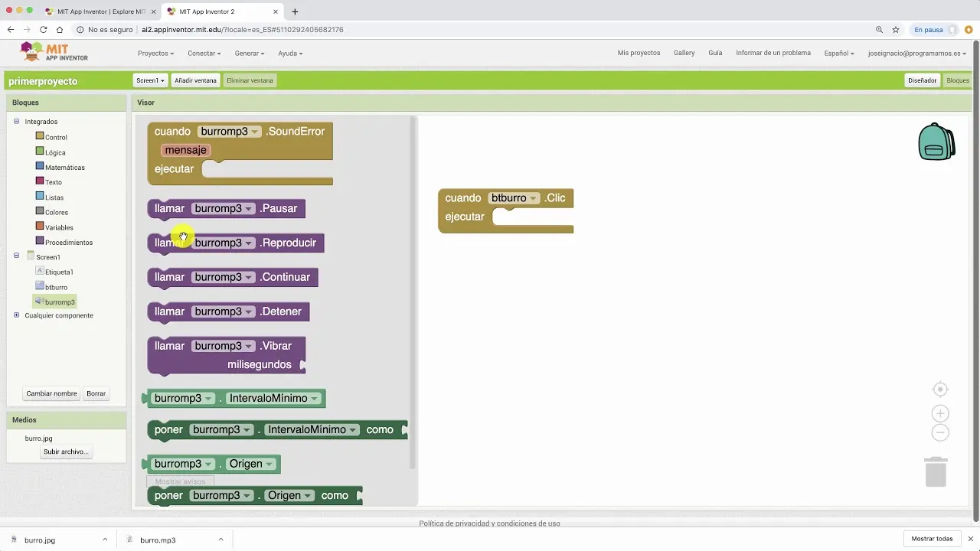Go to Mis proyectos
980x551 pixels.
(639, 53)
